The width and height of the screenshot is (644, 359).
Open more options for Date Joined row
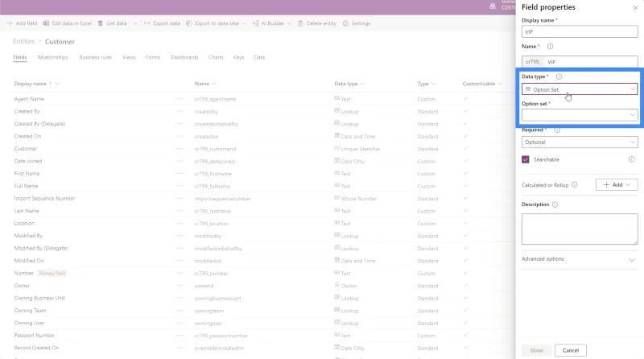click(180, 161)
